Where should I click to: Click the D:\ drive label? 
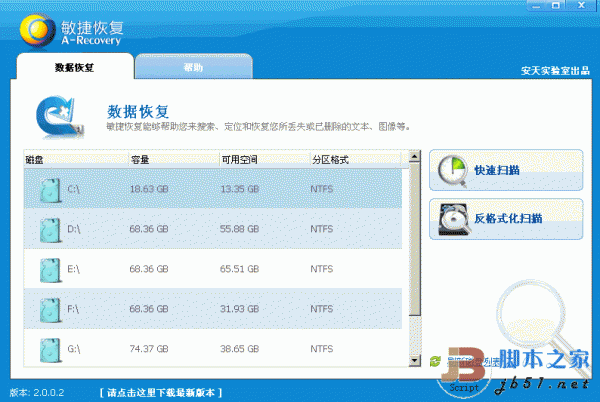click(x=73, y=229)
